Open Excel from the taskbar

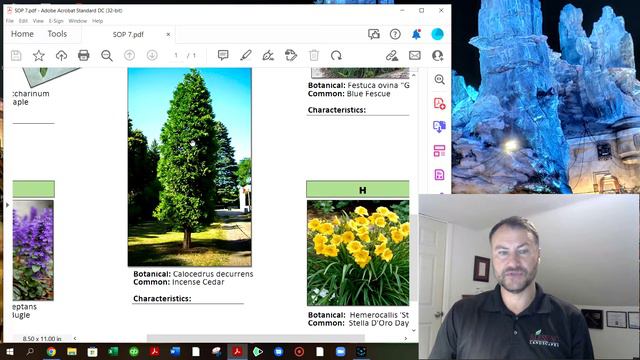(x=113, y=351)
